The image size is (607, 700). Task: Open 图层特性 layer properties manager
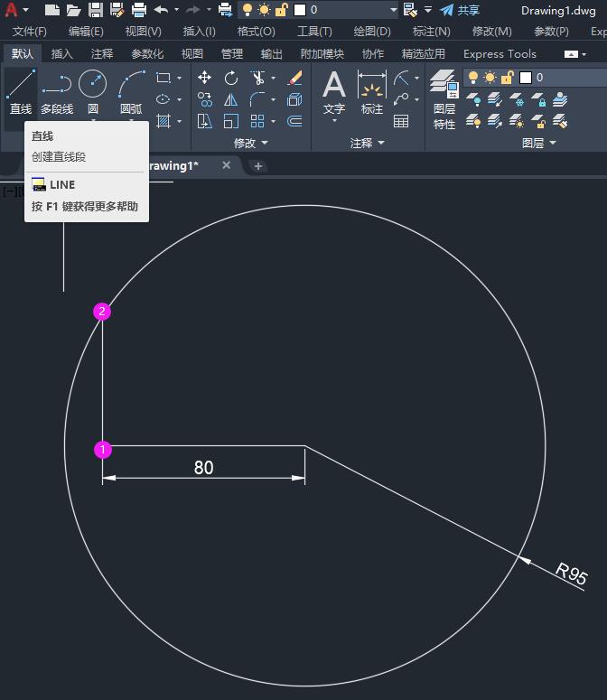[x=444, y=99]
